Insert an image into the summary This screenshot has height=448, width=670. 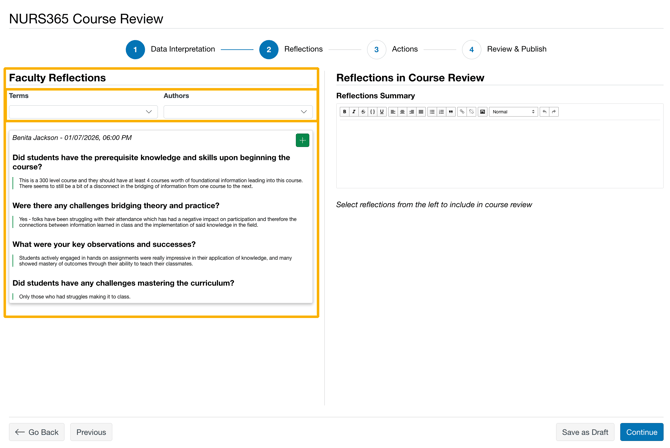482,112
